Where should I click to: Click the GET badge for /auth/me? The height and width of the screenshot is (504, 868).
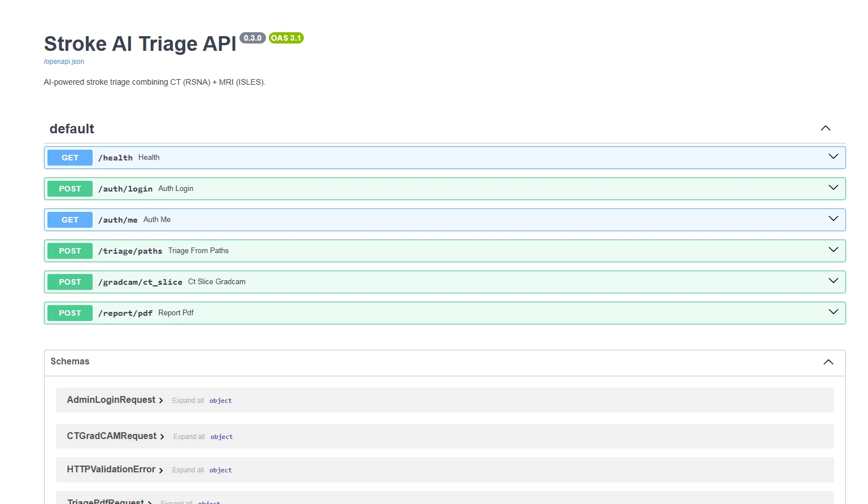pyautogui.click(x=70, y=220)
